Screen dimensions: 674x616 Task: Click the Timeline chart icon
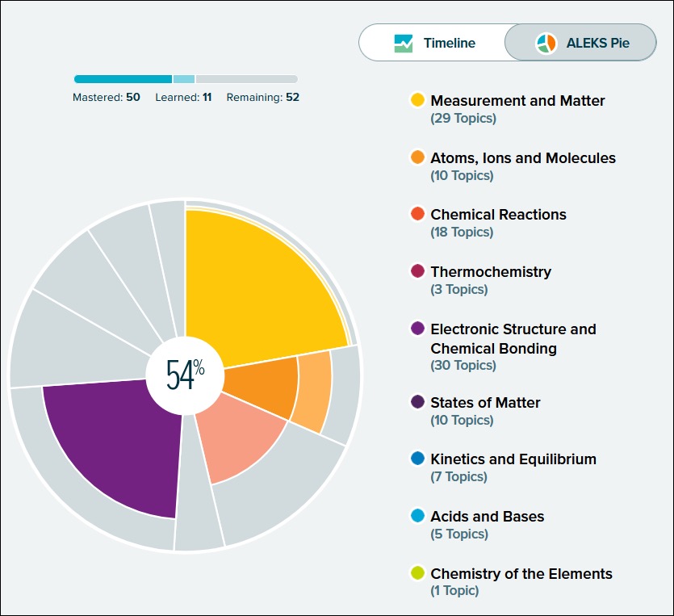[404, 43]
